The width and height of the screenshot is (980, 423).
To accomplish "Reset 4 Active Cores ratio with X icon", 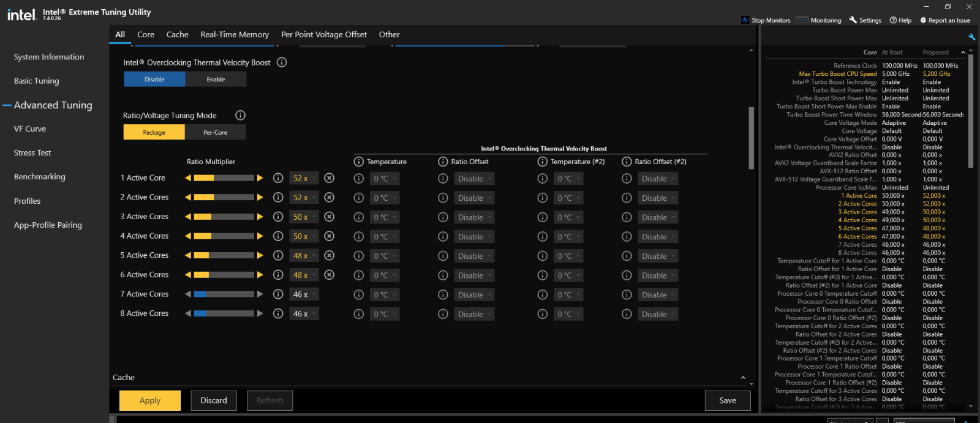I will tap(330, 236).
